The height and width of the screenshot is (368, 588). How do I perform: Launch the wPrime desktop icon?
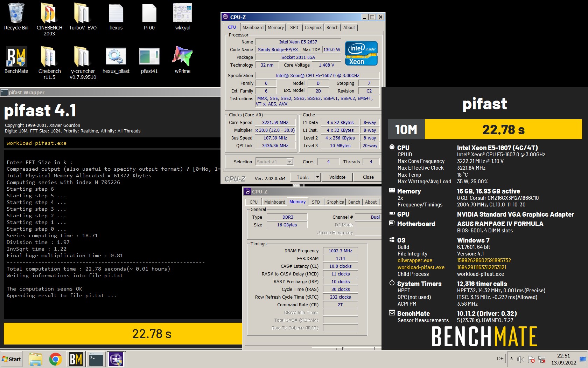point(182,60)
